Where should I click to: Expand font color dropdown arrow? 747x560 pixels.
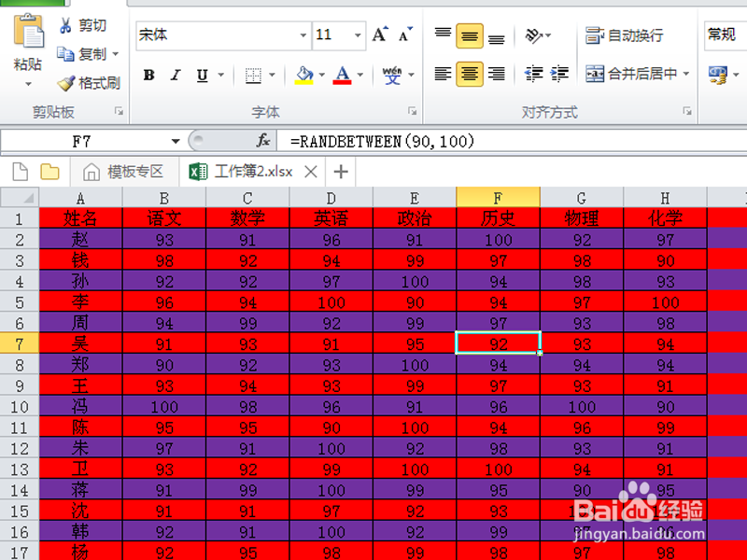point(360,75)
